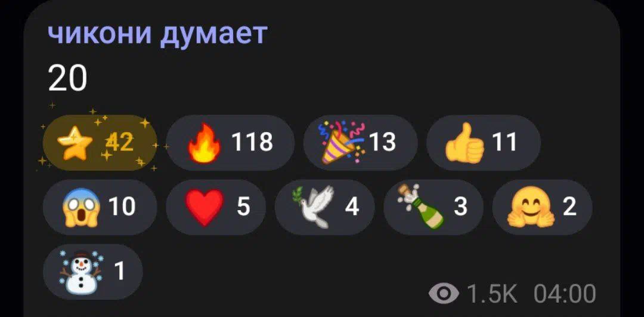Click the 04:00 message timestamp
This screenshot has height=317, width=644.
565,294
